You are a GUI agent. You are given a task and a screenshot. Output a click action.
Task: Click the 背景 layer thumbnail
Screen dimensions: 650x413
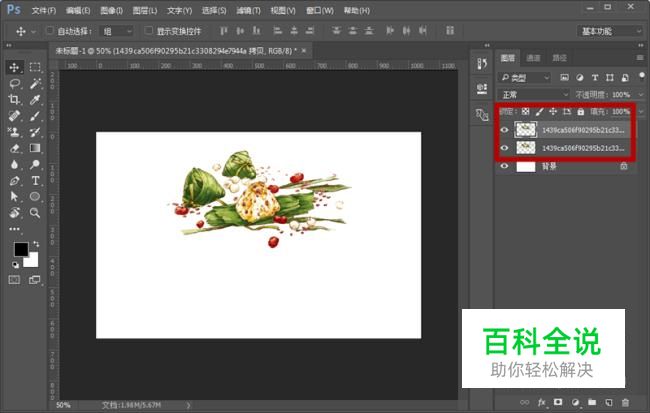[x=526, y=166]
